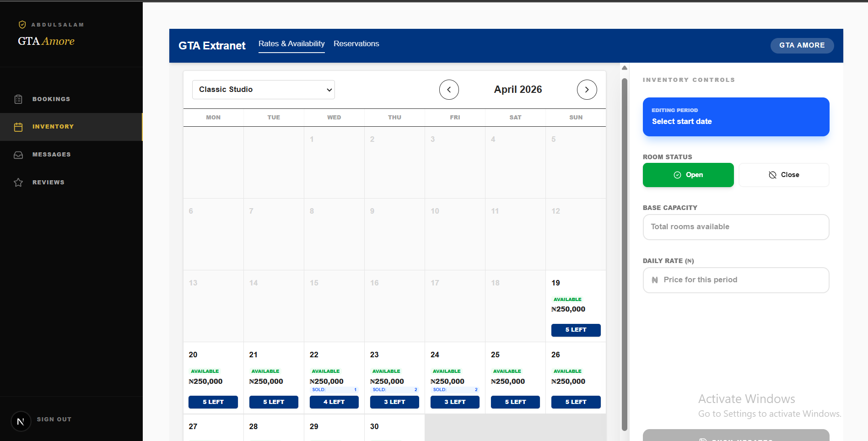Click the 5 LEFT button on April 19
Viewport: 868px width, 441px height.
coord(576,330)
